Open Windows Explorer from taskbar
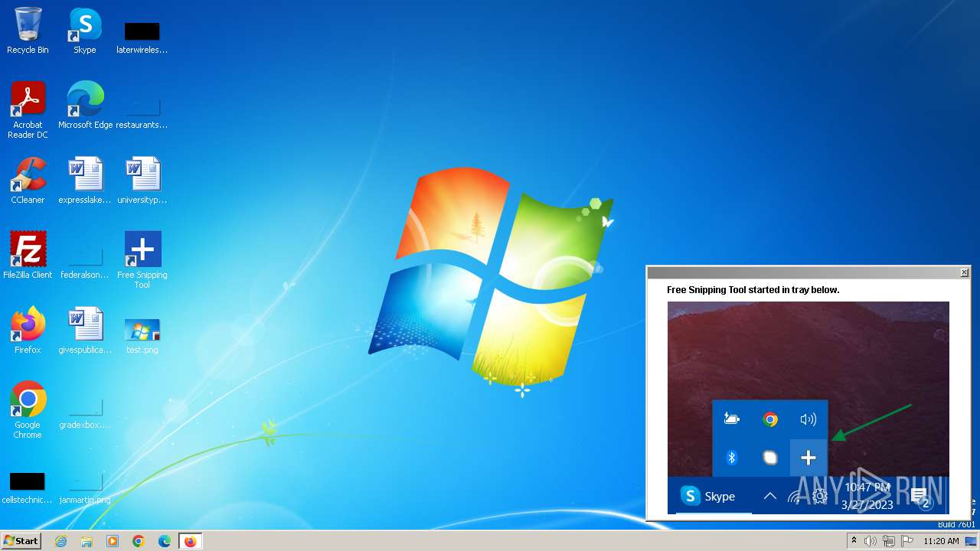The image size is (980, 551). (x=87, y=541)
